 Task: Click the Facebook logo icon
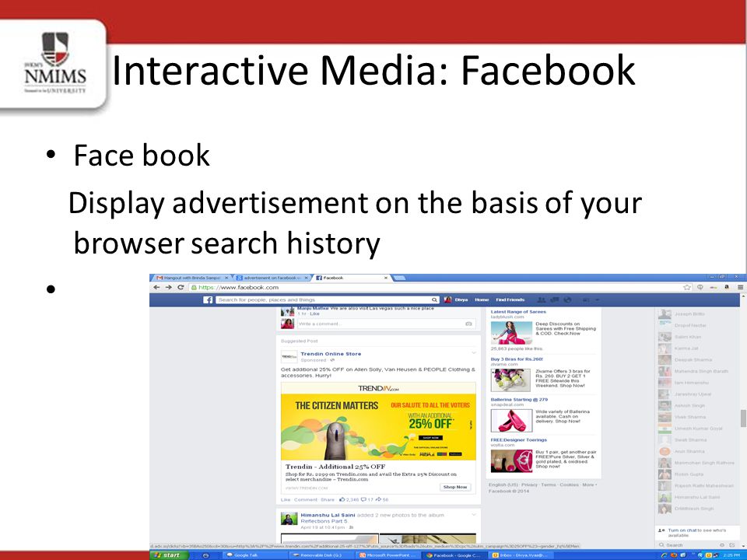pos(209,300)
